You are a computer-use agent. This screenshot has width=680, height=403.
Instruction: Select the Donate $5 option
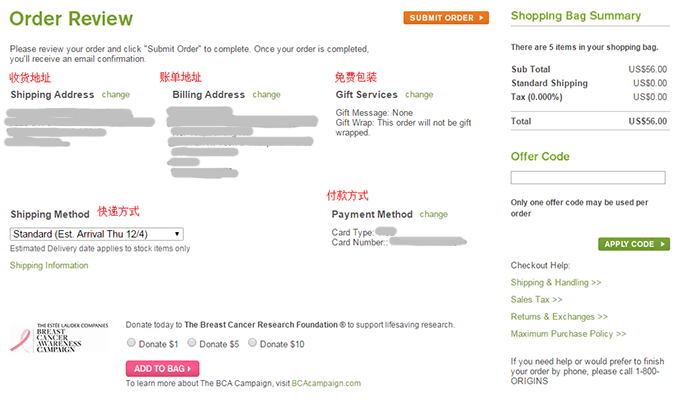pos(192,343)
